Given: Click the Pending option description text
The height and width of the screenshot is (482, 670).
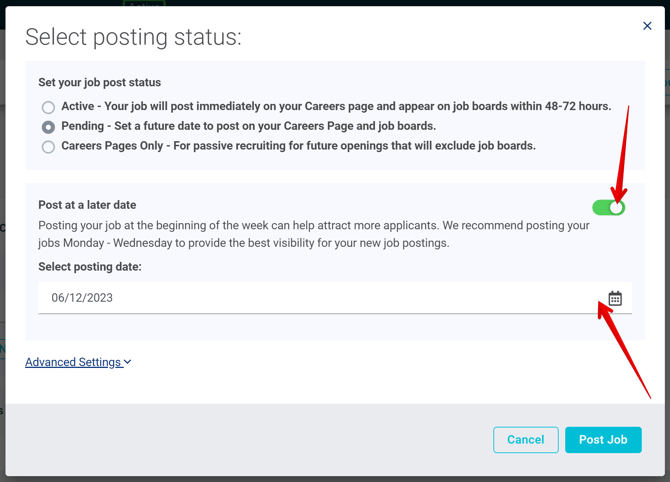Looking at the screenshot, I should point(249,126).
